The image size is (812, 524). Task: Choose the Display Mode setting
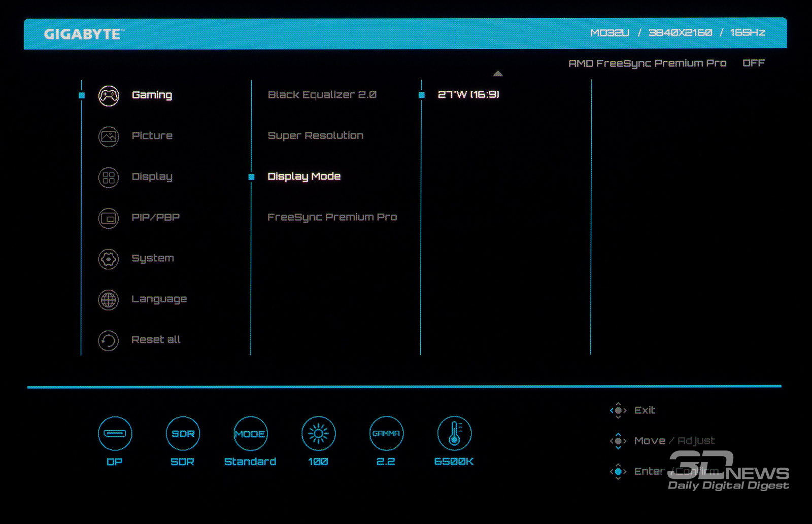click(x=304, y=177)
